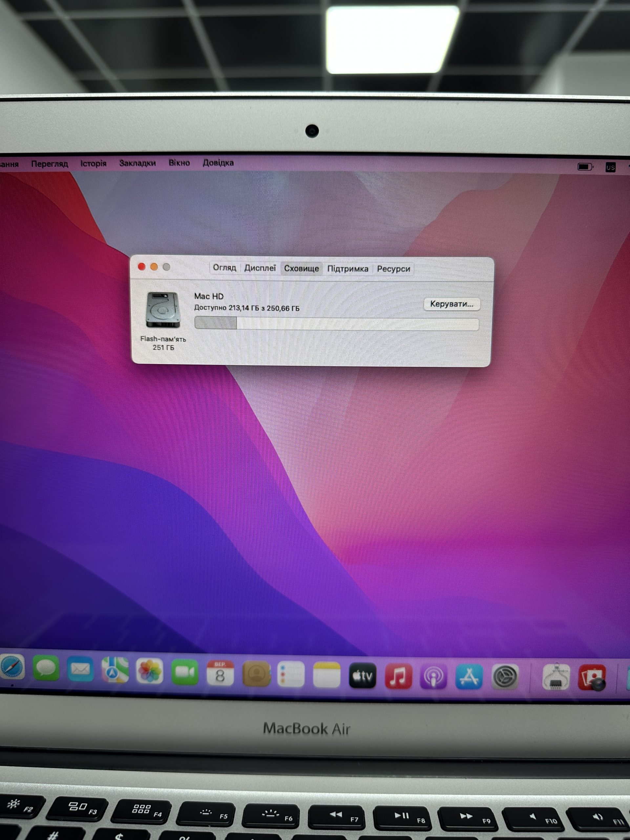Open the Contacts app

click(x=256, y=674)
